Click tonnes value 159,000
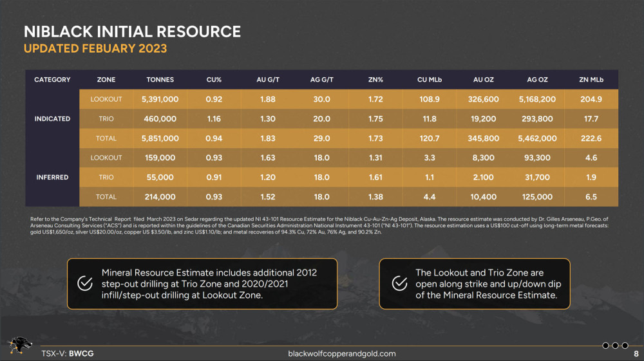Viewport: 644px width, 361px height. pos(160,158)
